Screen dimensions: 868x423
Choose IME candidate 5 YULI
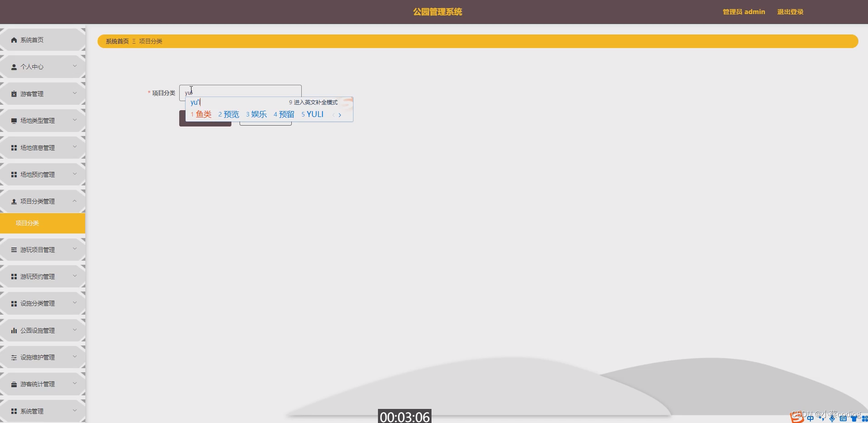tap(313, 114)
